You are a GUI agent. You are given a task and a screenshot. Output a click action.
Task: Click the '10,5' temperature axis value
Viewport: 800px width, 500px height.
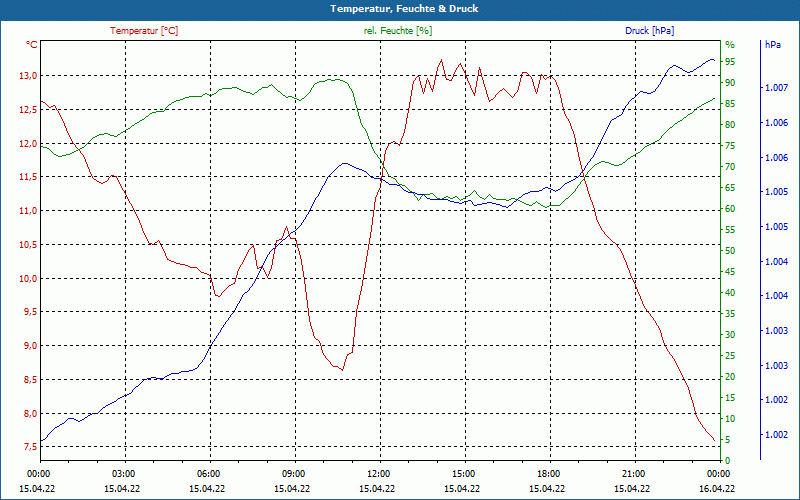29,244
